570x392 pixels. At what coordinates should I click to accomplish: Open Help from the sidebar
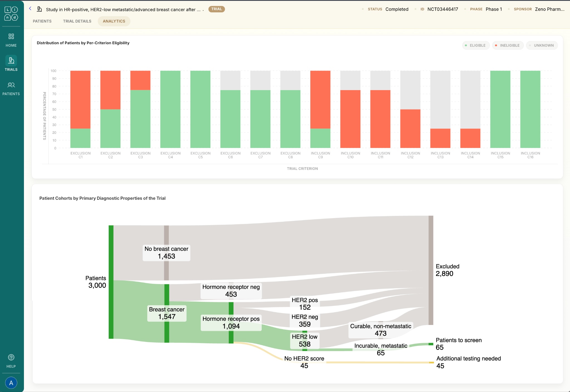pos(11,360)
